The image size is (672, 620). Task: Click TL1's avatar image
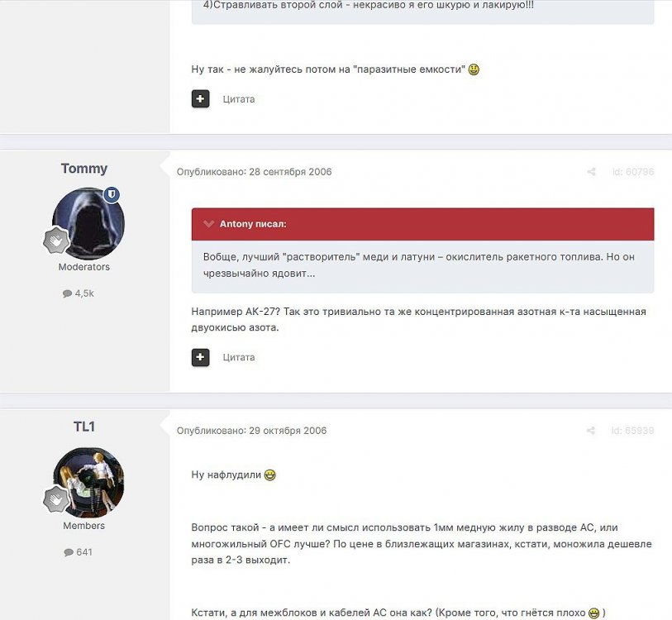[88, 483]
